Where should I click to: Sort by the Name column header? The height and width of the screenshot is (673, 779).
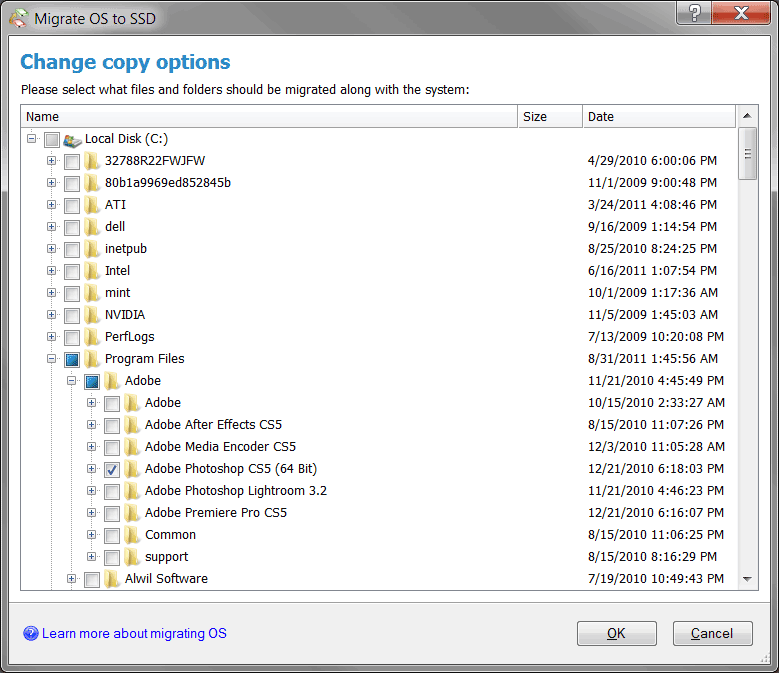click(269, 117)
